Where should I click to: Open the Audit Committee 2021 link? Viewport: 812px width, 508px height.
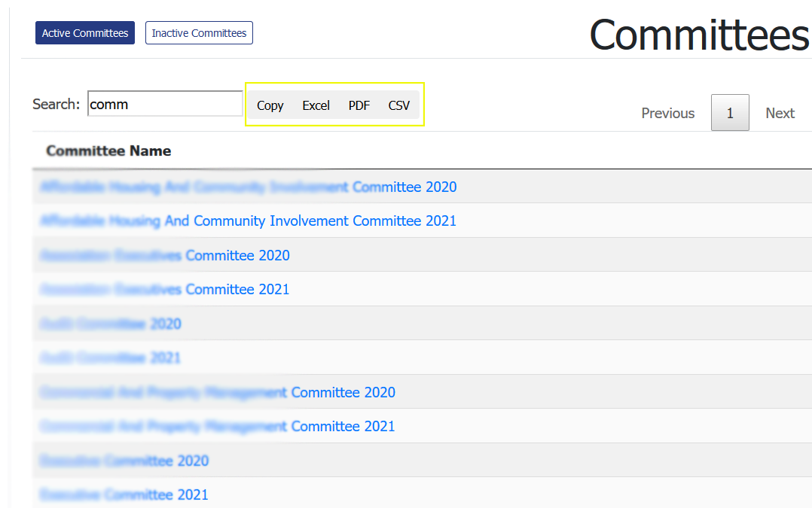pyautogui.click(x=110, y=358)
